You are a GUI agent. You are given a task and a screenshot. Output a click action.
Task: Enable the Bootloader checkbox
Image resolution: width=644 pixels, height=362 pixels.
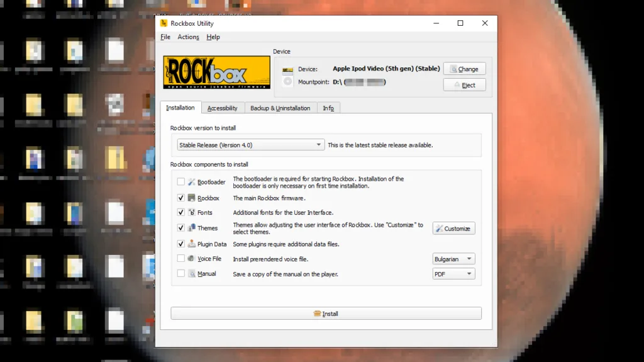click(x=180, y=181)
